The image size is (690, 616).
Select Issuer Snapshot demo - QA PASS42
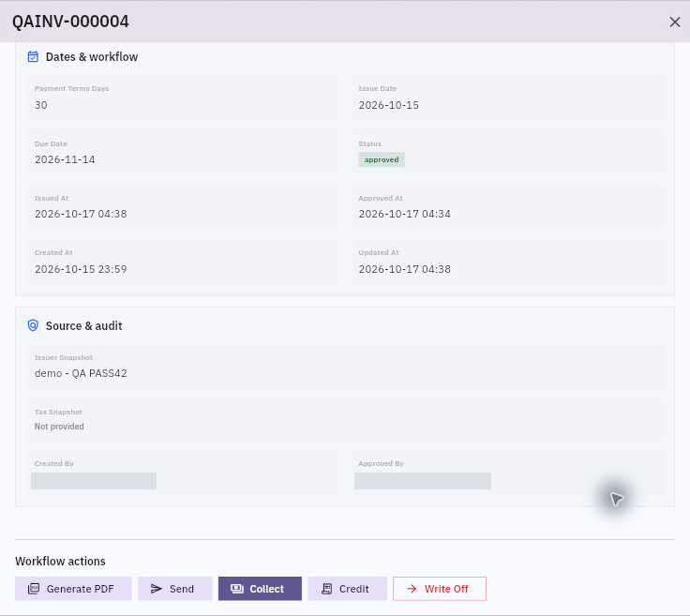[81, 373]
